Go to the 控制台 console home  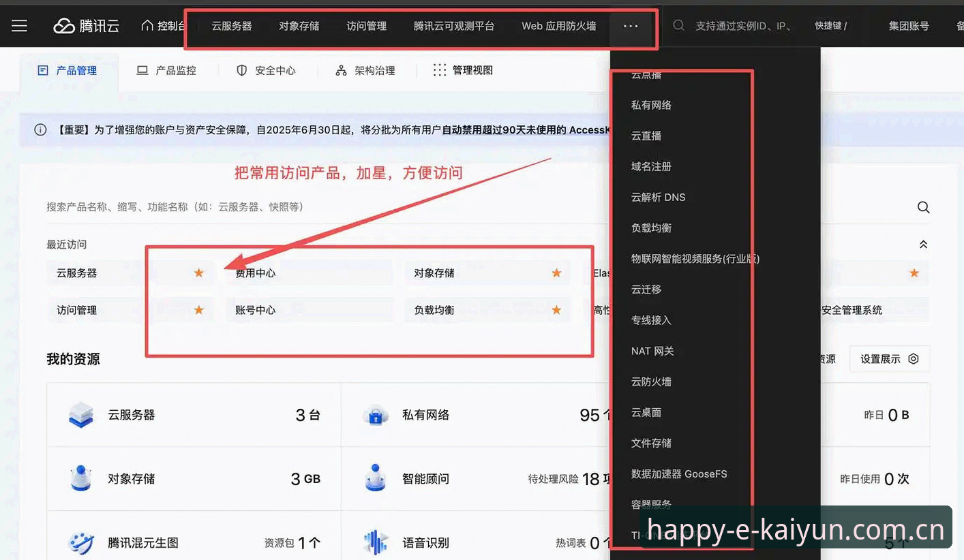tap(163, 26)
